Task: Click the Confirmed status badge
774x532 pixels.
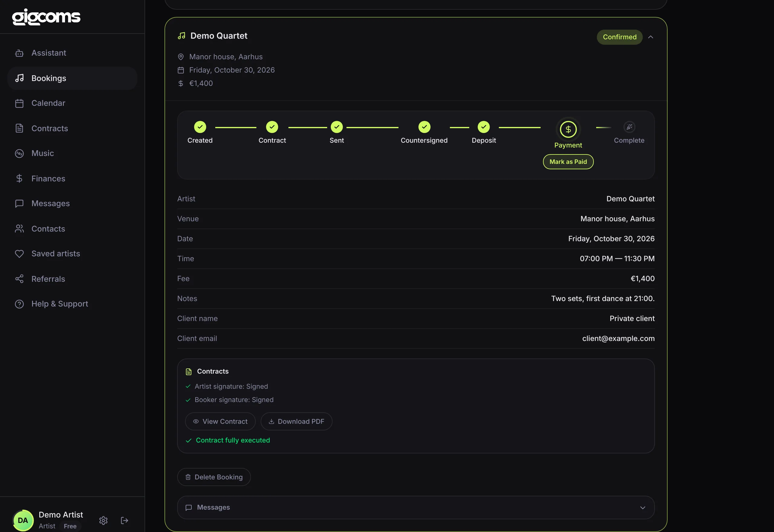Action: [x=620, y=37]
